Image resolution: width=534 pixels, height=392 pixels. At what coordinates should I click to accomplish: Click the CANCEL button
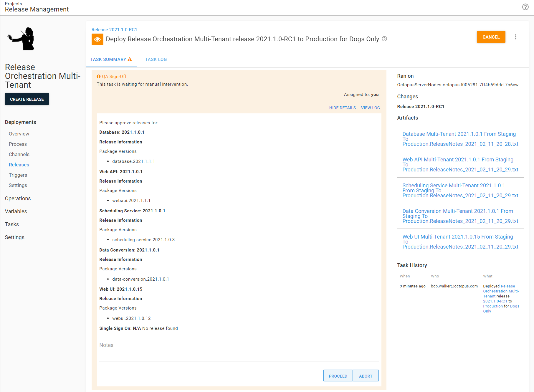491,37
